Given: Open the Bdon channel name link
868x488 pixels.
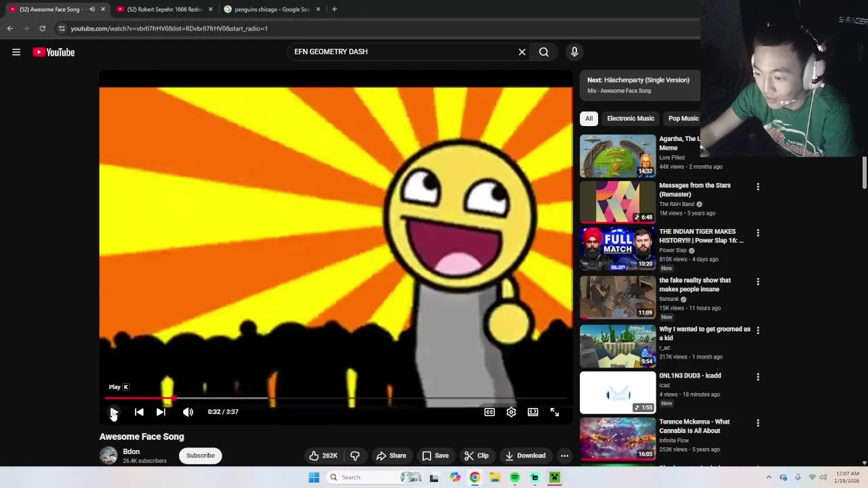Looking at the screenshot, I should pyautogui.click(x=132, y=451).
